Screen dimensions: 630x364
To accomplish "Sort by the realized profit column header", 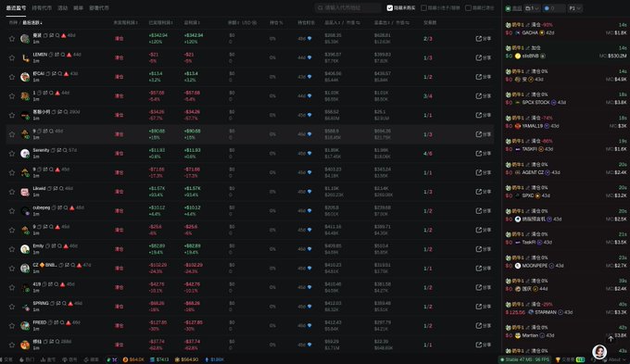I will click(160, 23).
